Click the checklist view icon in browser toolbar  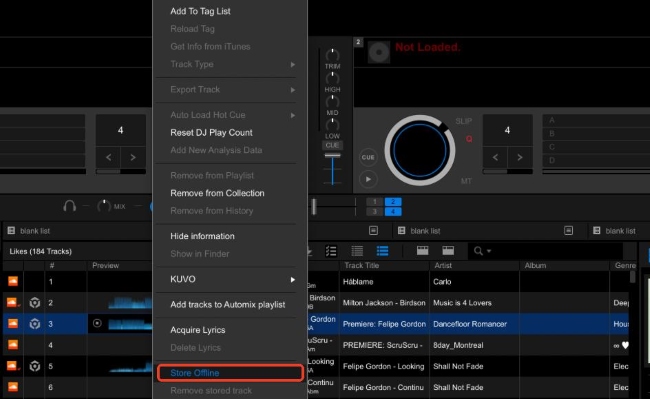point(331,251)
